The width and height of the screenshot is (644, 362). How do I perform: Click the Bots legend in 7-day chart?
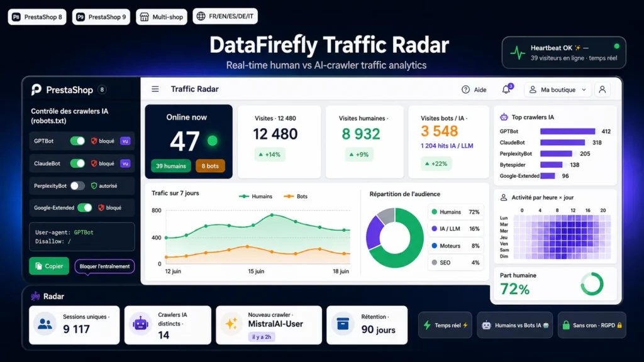pos(296,196)
